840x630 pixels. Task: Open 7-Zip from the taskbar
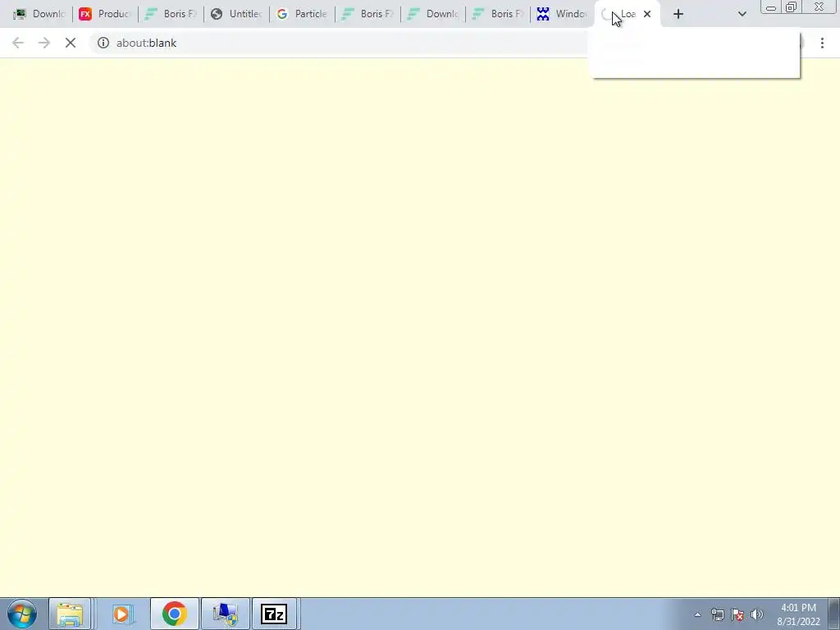click(274, 614)
